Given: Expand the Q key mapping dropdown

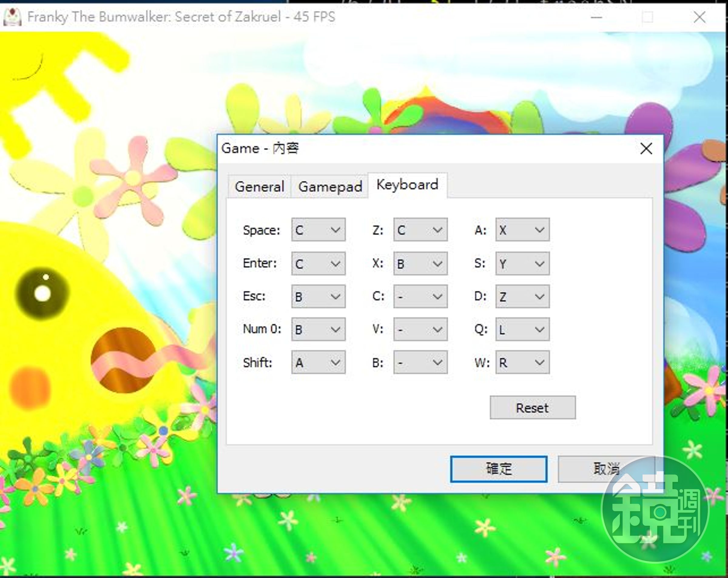Looking at the screenshot, I should [522, 329].
